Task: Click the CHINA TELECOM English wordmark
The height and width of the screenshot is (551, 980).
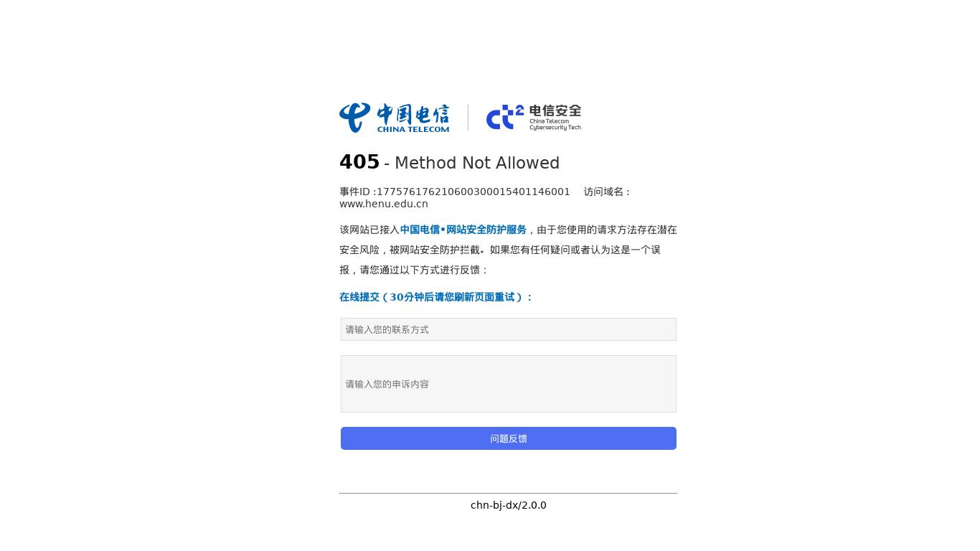Action: 413,129
